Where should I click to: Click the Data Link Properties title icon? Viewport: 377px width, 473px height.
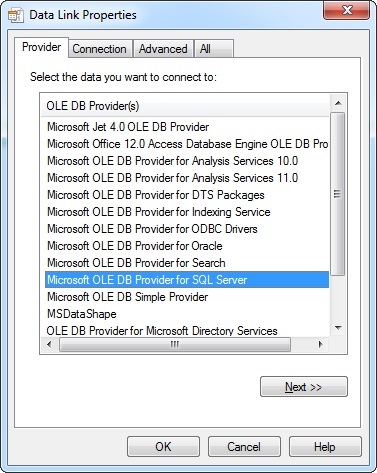(16, 15)
